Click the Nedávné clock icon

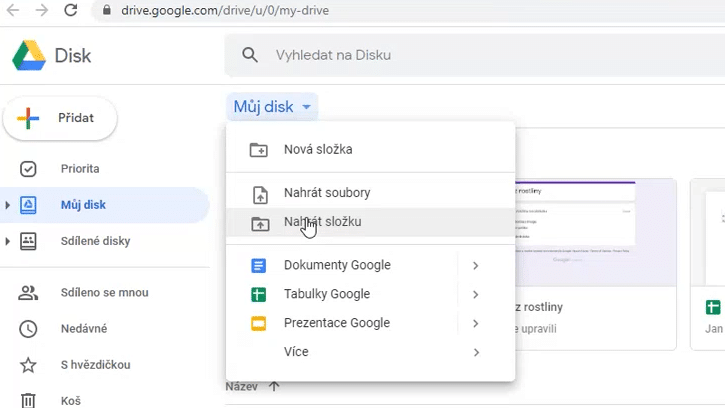tap(28, 329)
